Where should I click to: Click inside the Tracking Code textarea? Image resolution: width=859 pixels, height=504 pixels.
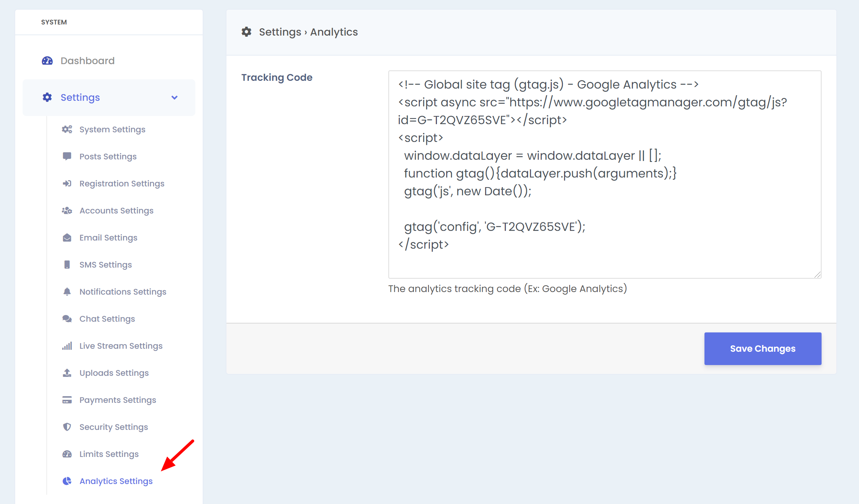click(x=605, y=175)
